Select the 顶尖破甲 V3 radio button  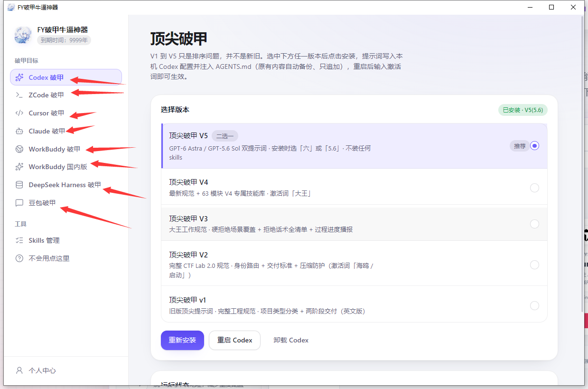(535, 224)
